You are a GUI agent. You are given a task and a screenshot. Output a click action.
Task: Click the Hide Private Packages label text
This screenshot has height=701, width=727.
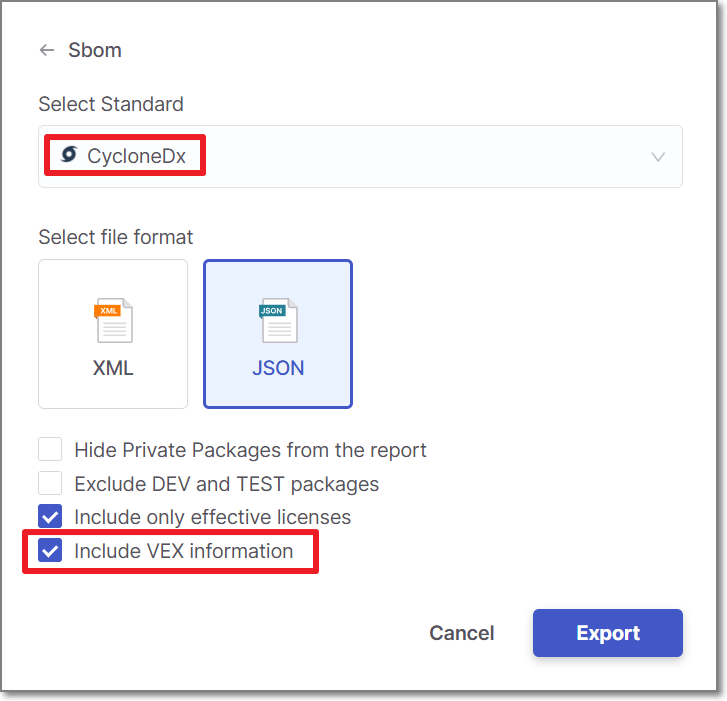tap(250, 450)
